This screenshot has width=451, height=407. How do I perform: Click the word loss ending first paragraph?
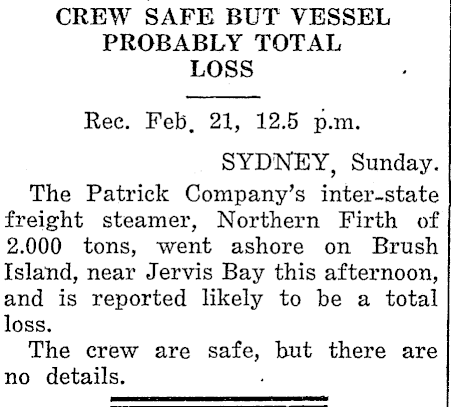click(x=28, y=324)
